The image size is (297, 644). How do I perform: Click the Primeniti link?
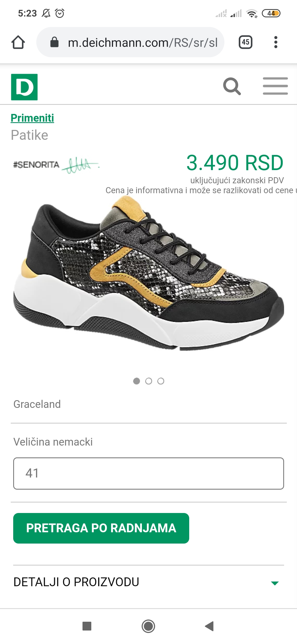point(32,118)
